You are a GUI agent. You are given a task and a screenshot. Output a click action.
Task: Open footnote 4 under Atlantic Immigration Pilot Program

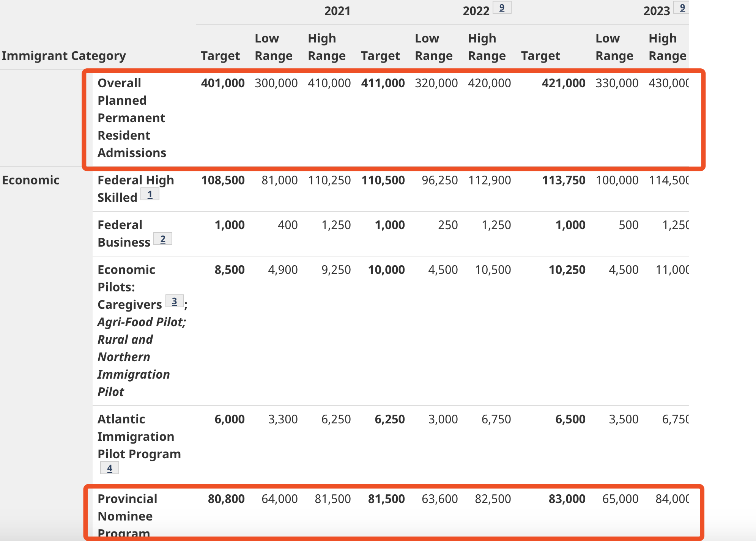tap(110, 468)
